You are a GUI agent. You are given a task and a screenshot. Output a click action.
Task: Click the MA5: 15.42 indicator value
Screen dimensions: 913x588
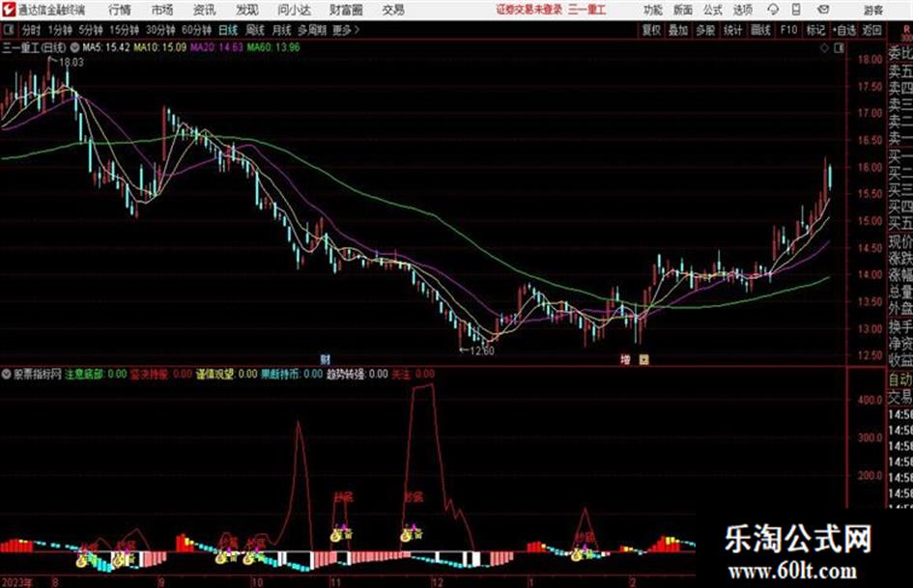pos(106,47)
